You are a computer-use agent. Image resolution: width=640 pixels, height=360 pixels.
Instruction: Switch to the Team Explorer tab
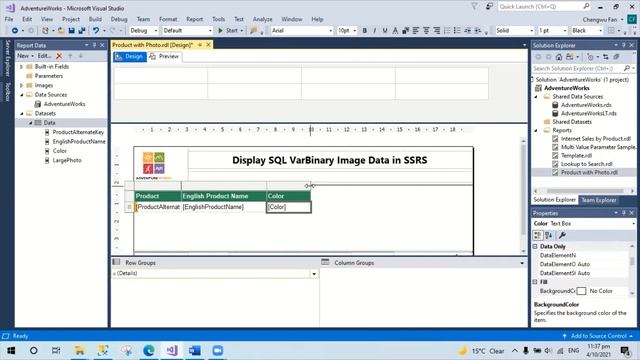point(599,200)
